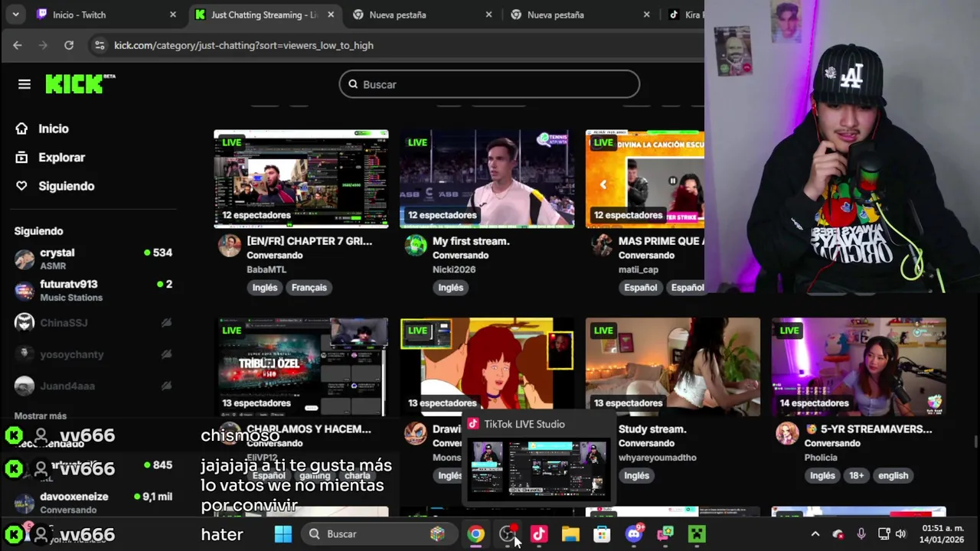
Task: Open TikTok LIVE Studio taskbar icon
Action: pyautogui.click(x=539, y=534)
